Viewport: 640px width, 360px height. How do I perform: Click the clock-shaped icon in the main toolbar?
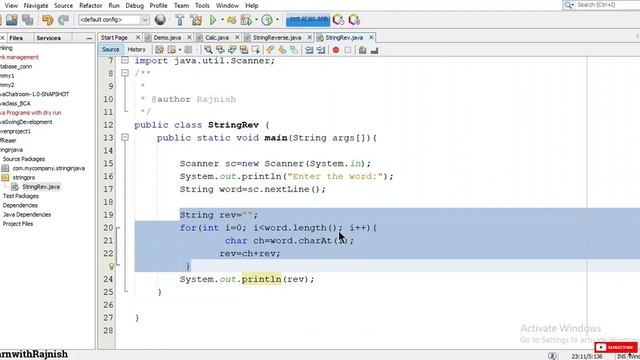click(267, 20)
